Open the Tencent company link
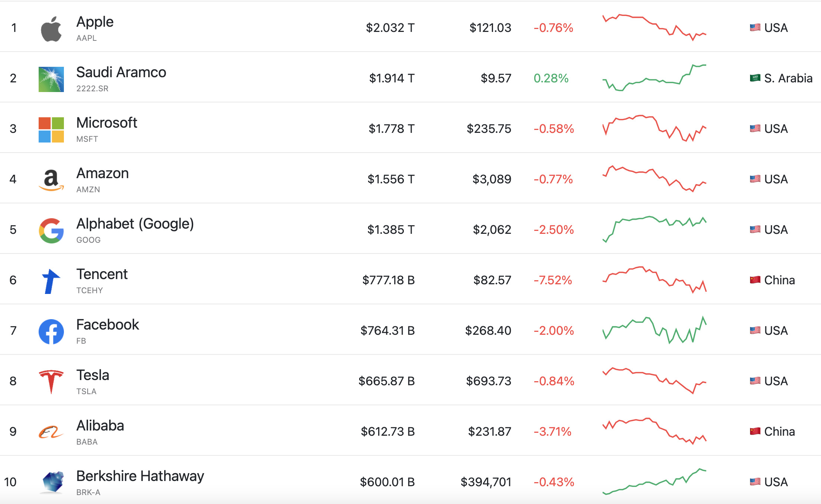Viewport: 821px width, 504px height. click(102, 274)
